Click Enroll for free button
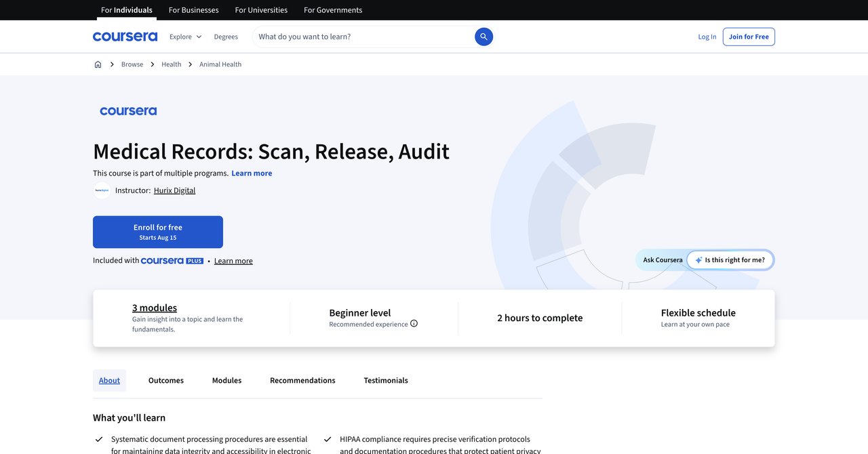Viewport: 868px width, 454px height. tap(158, 232)
